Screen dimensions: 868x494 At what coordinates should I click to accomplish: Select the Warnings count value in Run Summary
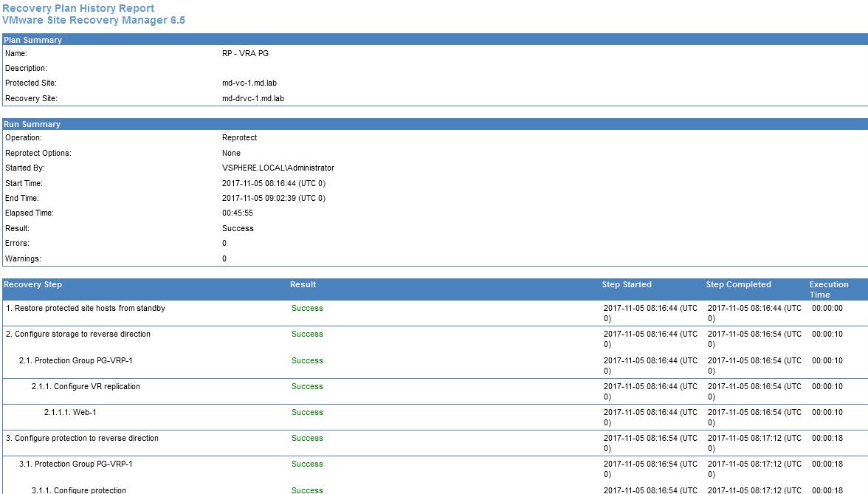click(224, 258)
